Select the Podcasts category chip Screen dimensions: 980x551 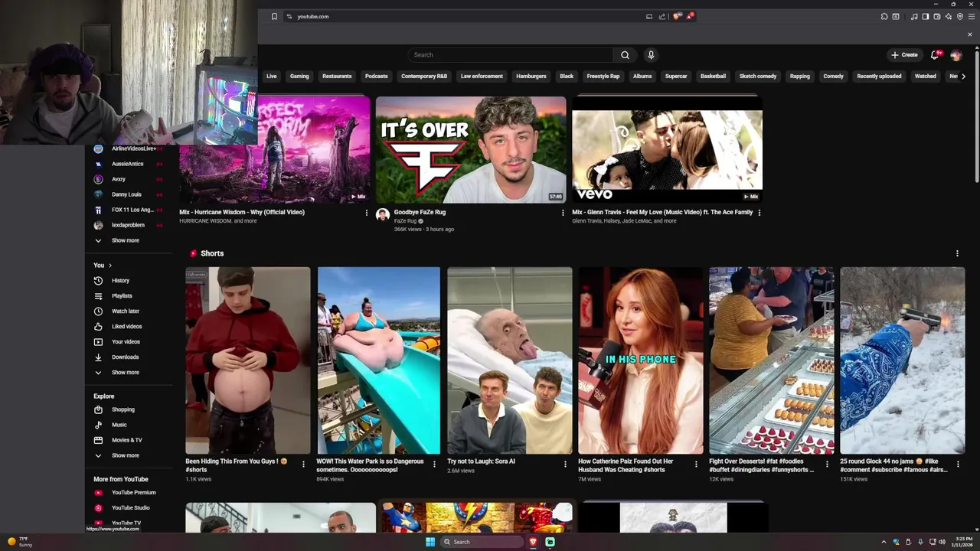(x=376, y=77)
